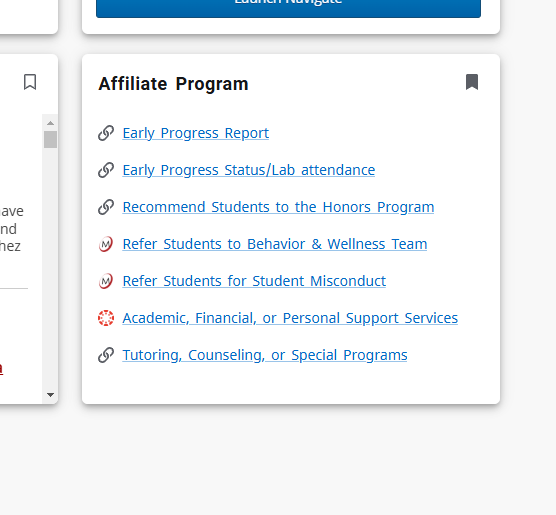Click the scrollbar thumb in left card
Screen dimensions: 556x515
tap(50, 139)
